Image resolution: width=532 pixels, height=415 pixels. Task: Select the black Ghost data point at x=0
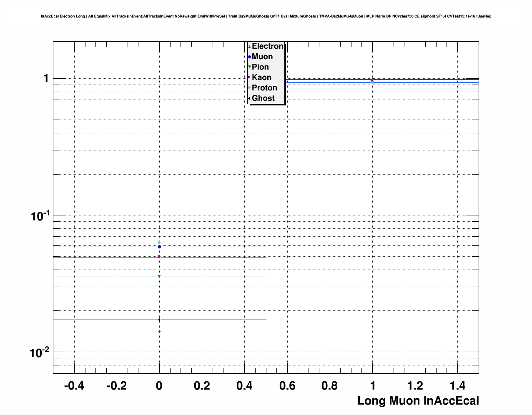[159, 320]
